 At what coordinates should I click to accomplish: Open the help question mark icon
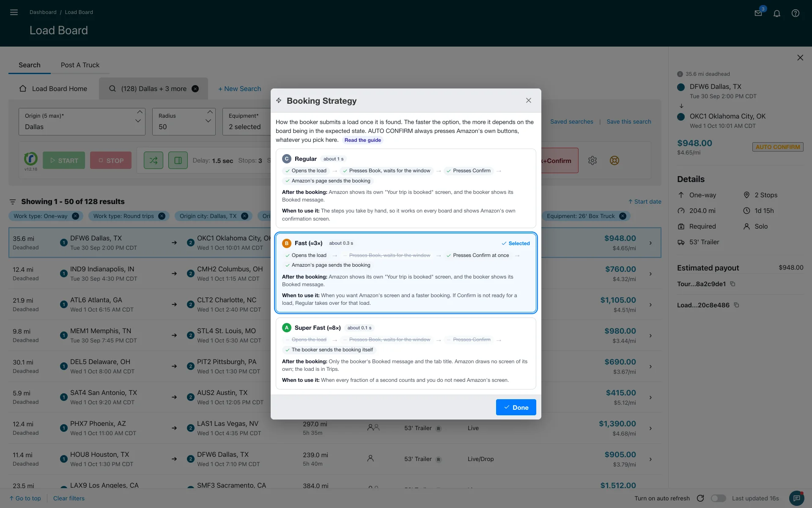click(x=796, y=13)
